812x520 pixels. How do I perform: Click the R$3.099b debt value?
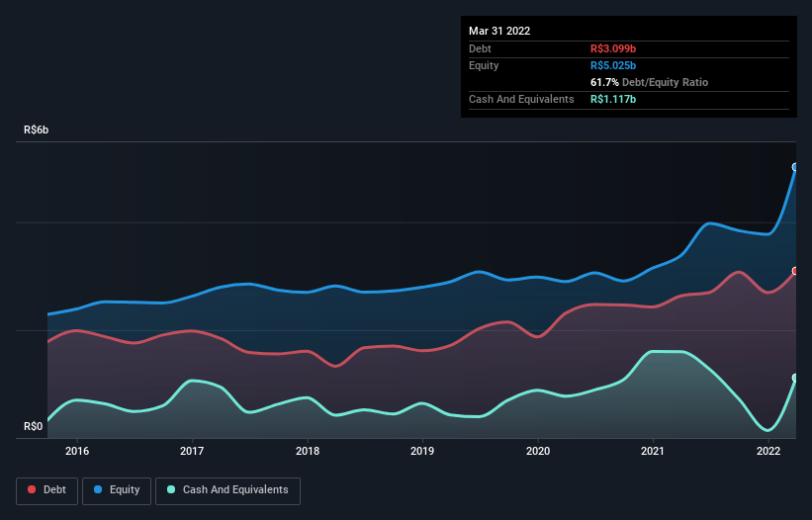(613, 48)
